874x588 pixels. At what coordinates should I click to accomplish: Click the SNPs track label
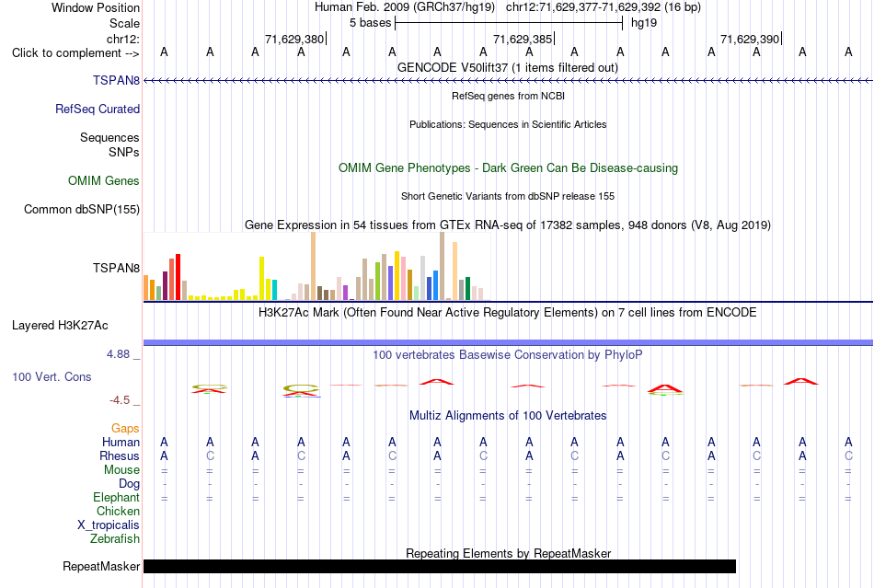(124, 152)
